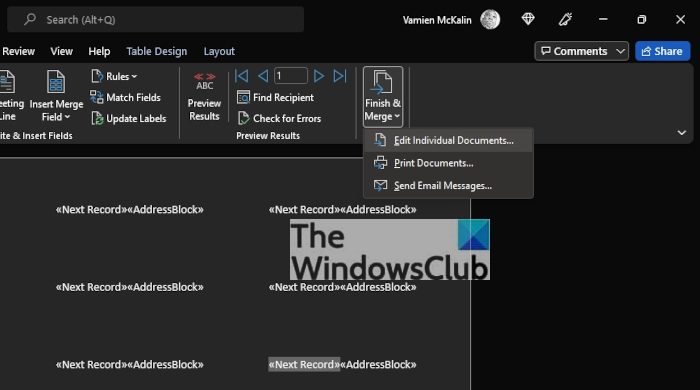Open the Review tab
This screenshot has width=700, height=390.
tap(18, 51)
